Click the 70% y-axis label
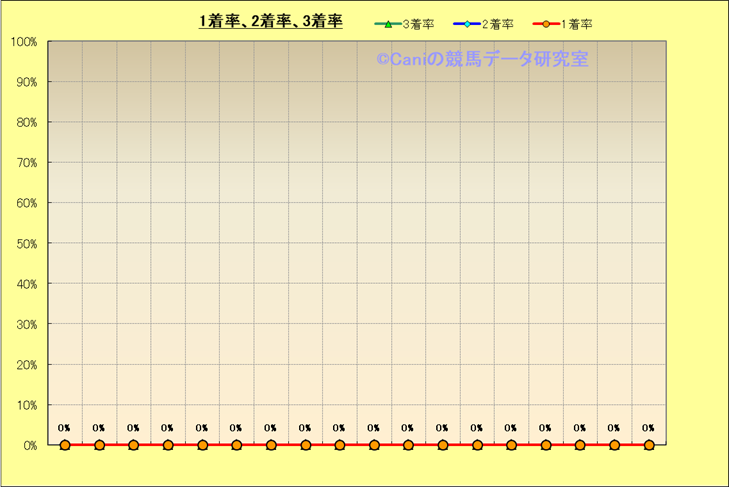Viewport: 729px width, 487px height. [x=26, y=163]
